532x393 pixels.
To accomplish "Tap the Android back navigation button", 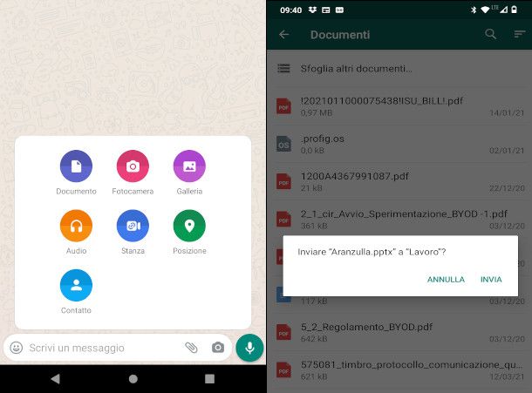I will coord(55,378).
